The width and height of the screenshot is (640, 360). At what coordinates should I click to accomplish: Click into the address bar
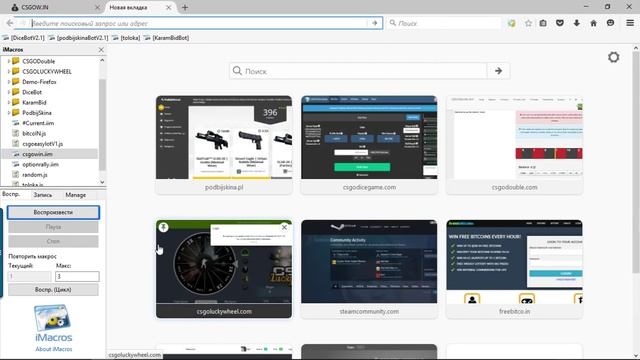pos(199,23)
